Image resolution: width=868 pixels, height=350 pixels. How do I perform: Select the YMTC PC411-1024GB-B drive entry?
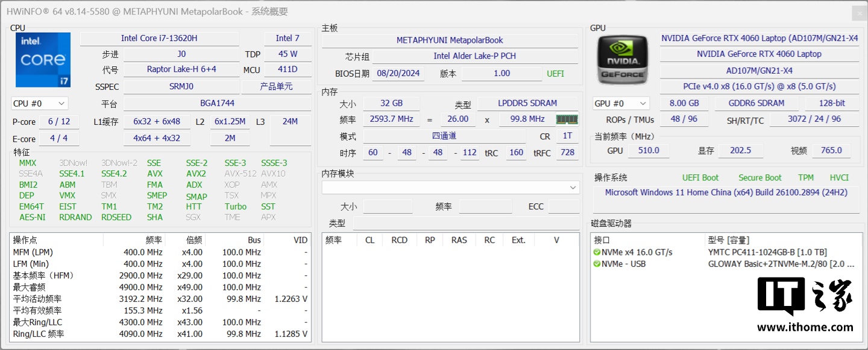click(767, 252)
